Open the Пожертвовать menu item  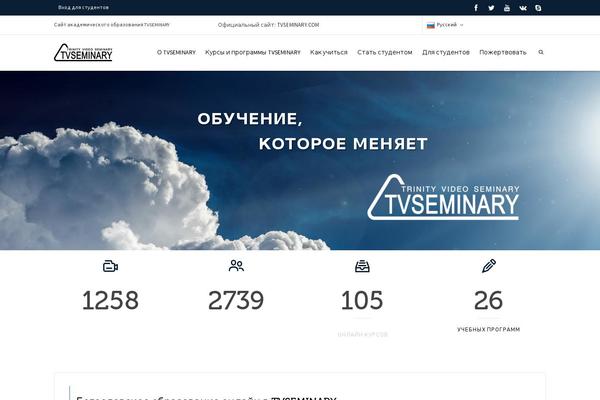tap(503, 52)
